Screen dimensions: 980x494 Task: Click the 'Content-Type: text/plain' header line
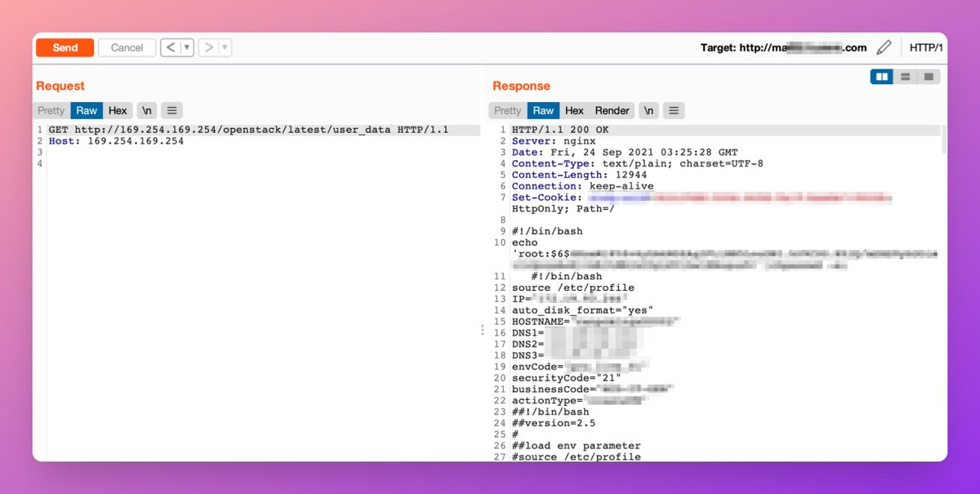pos(638,163)
